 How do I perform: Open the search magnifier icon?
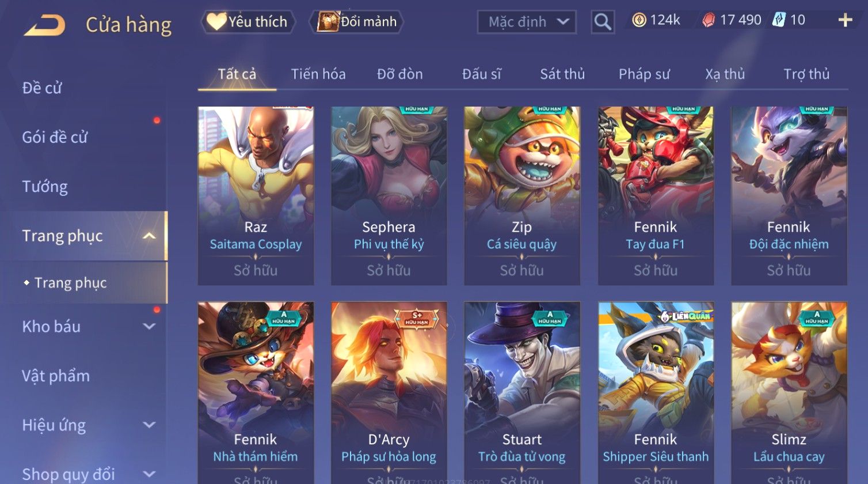tap(603, 22)
